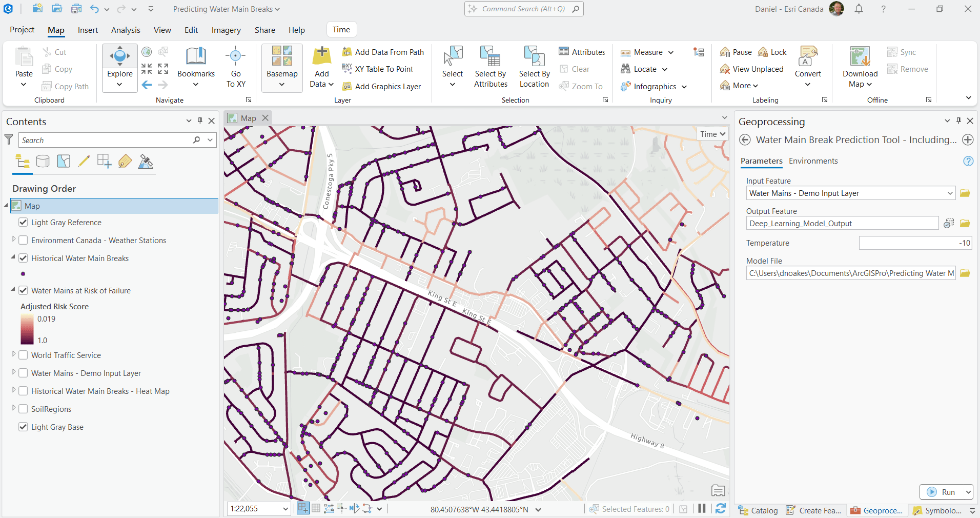Expand World Traffic Service layer
The width and height of the screenshot is (980, 518).
click(x=14, y=354)
